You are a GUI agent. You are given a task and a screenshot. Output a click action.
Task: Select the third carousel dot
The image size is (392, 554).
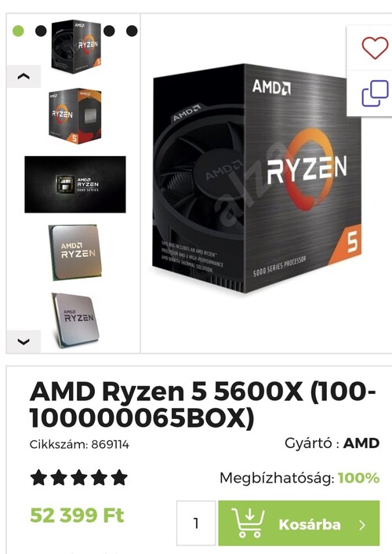[x=109, y=31]
